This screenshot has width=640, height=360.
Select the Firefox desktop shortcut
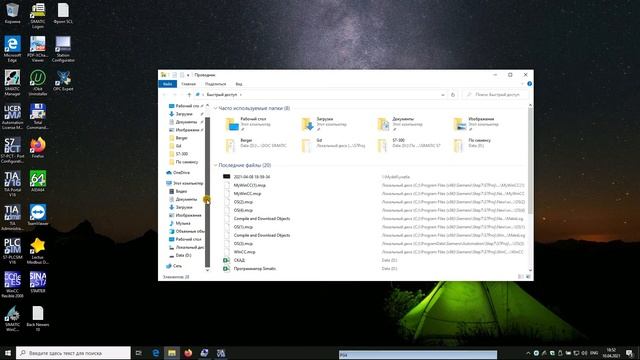click(38, 148)
